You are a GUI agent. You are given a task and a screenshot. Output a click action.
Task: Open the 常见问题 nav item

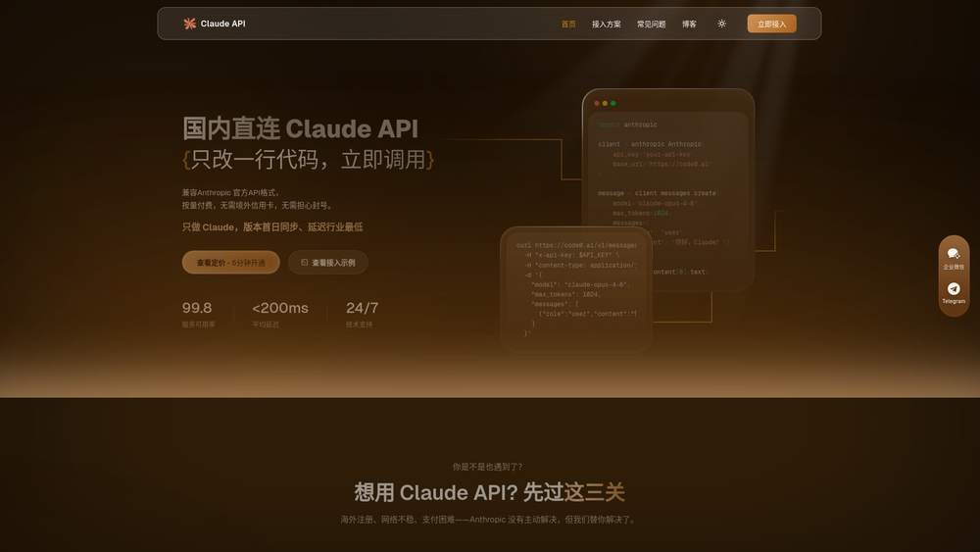[x=652, y=25]
